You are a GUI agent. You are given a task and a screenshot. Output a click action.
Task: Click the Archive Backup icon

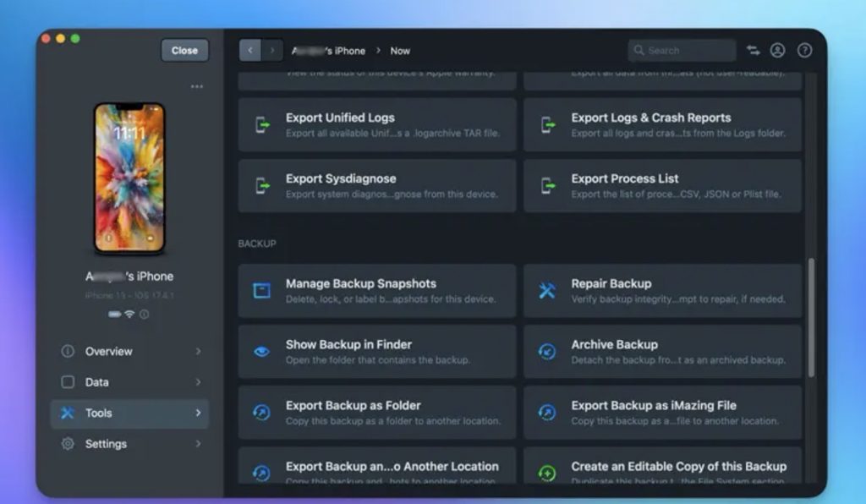pyautogui.click(x=547, y=352)
